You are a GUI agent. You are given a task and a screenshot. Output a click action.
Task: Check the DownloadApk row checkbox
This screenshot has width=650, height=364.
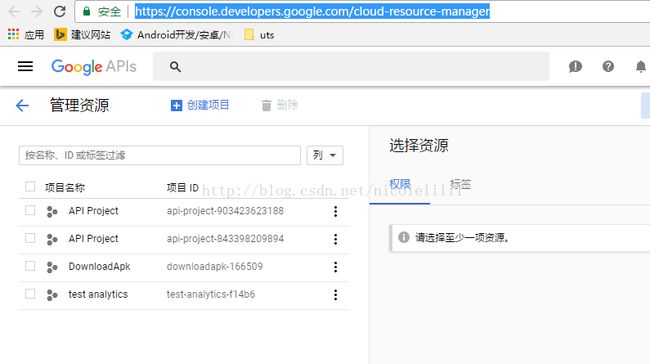point(30,266)
